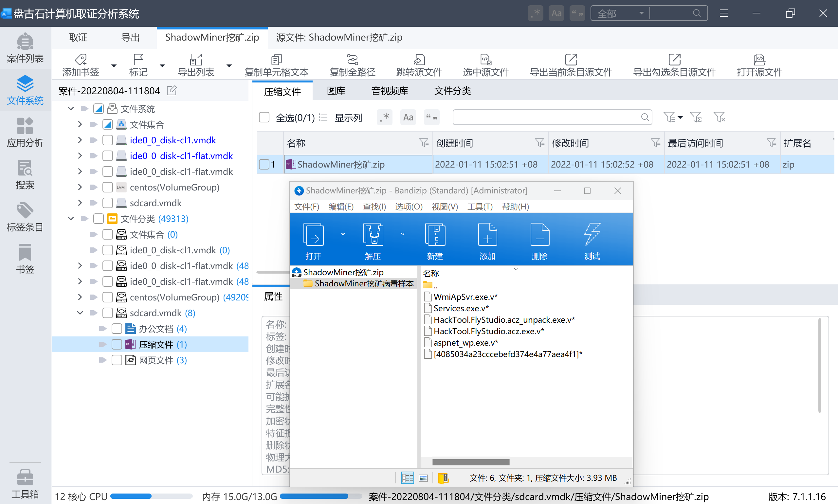Open the 全部 search scope dropdown
Image resolution: width=838 pixels, height=504 pixels.
pyautogui.click(x=620, y=13)
